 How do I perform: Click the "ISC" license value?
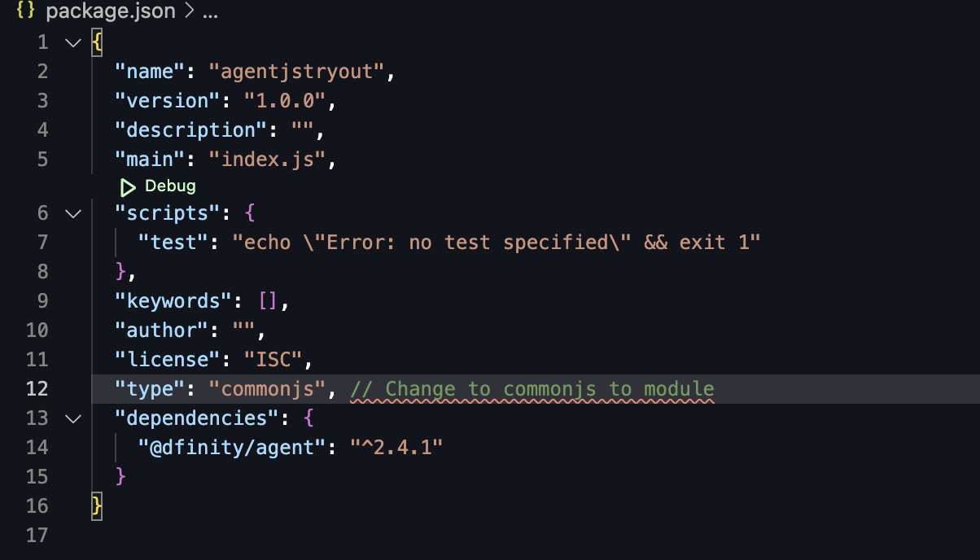click(x=273, y=360)
